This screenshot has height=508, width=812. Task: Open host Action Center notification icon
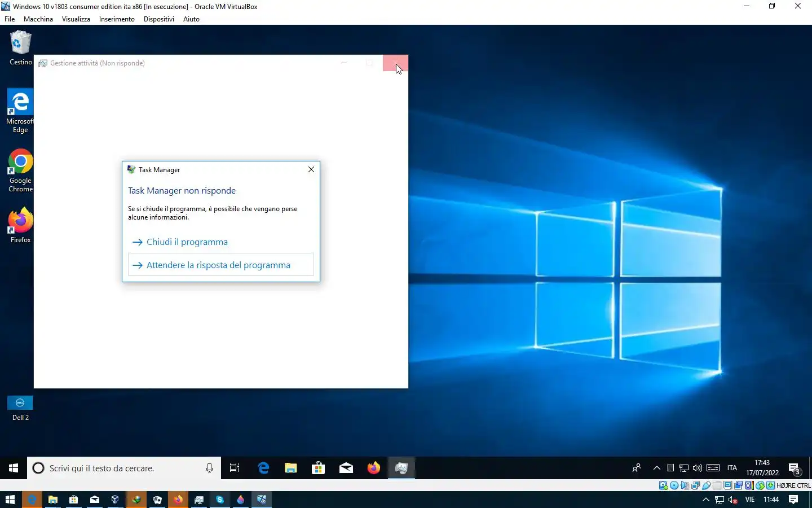coord(793,500)
